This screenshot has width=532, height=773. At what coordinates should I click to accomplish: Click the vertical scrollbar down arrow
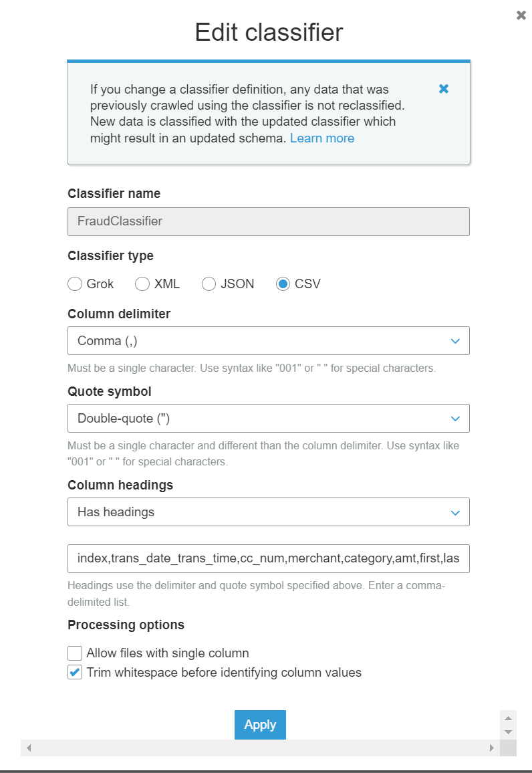coord(508,732)
